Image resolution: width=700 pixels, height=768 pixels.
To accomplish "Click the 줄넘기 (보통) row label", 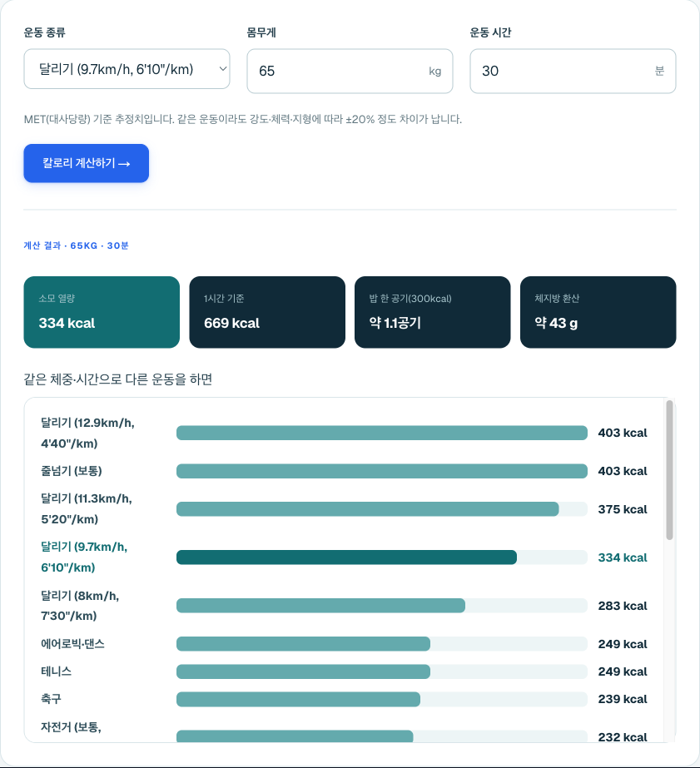I will coord(72,471).
